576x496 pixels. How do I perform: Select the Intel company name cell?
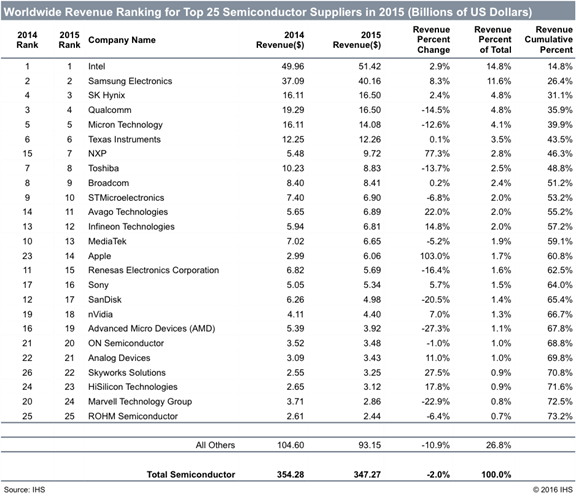click(97, 67)
